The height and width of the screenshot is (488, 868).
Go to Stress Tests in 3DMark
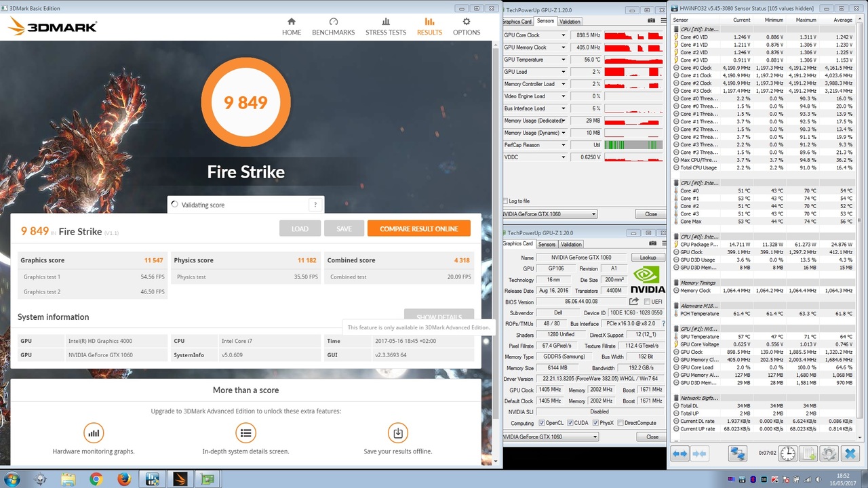(x=386, y=26)
